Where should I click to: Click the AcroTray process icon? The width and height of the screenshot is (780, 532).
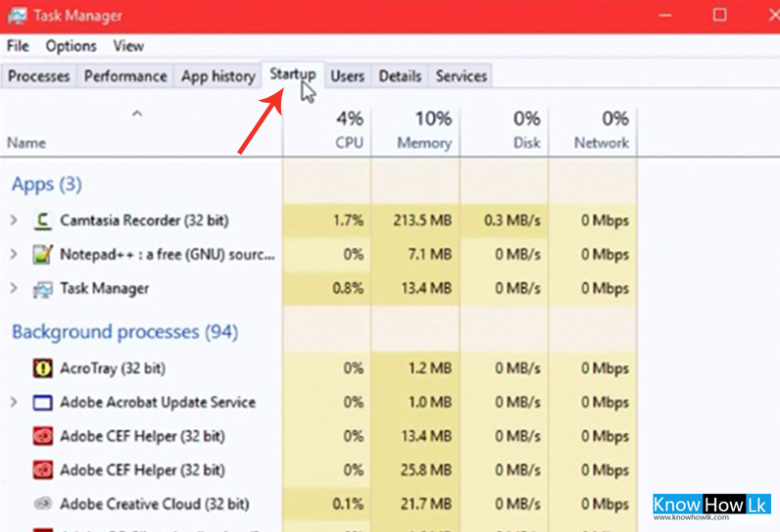click(x=43, y=368)
